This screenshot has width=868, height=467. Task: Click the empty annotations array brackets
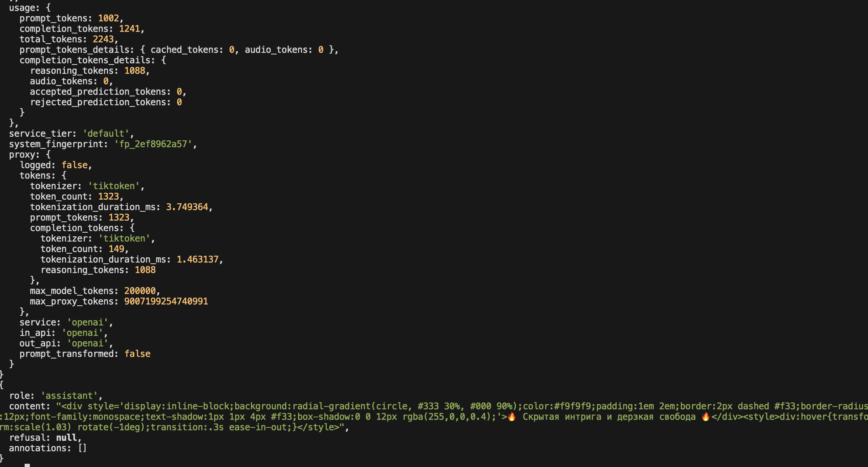tap(82, 448)
